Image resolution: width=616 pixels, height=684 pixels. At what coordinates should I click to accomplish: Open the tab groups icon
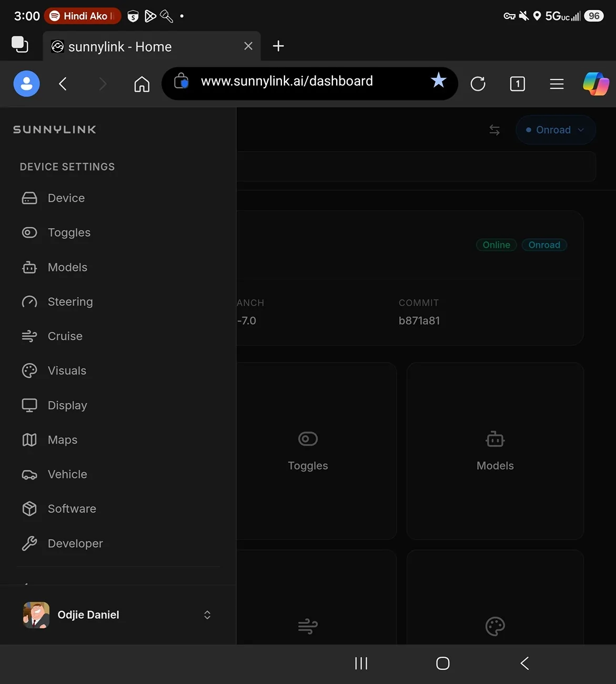click(x=20, y=44)
